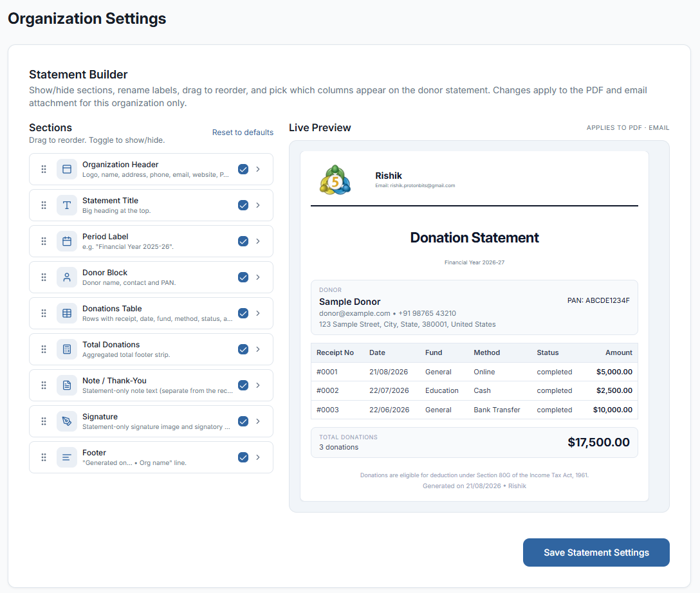
Task: Click the PAN: ABCDE1234F text
Action: 598,301
